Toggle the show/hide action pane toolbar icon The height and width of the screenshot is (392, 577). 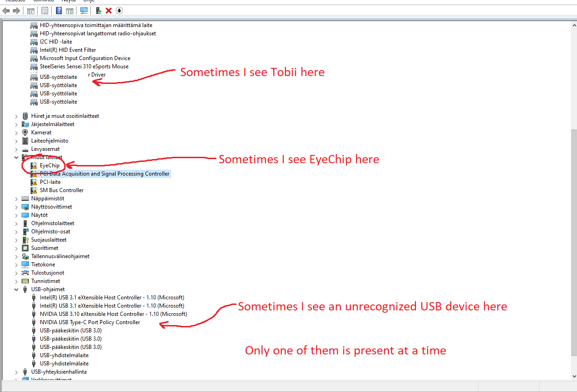[69, 11]
